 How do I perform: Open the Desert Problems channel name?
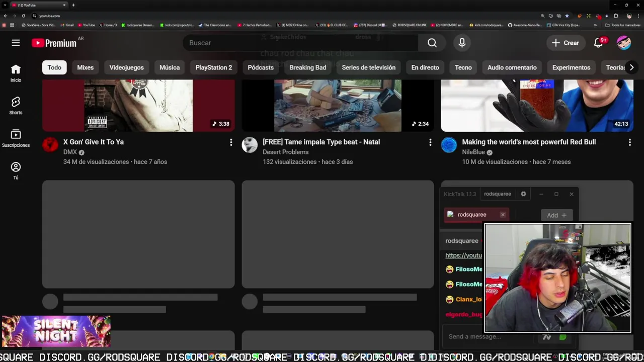285,152
